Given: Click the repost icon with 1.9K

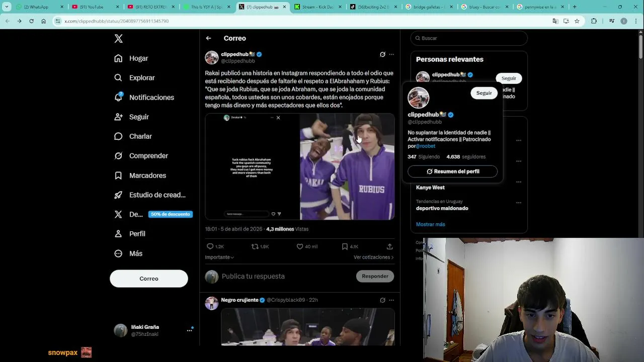Looking at the screenshot, I should coord(255,246).
